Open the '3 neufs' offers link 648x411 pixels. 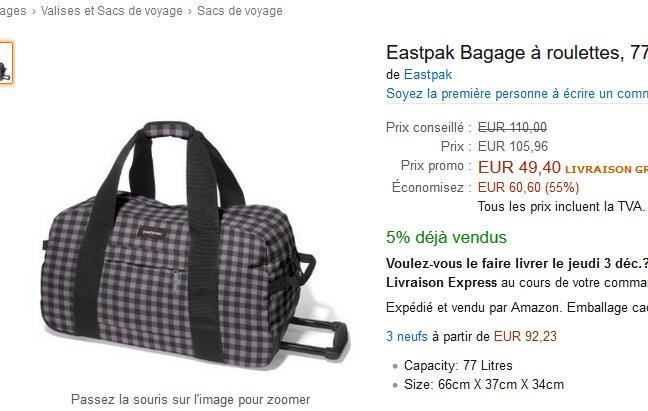click(x=407, y=336)
